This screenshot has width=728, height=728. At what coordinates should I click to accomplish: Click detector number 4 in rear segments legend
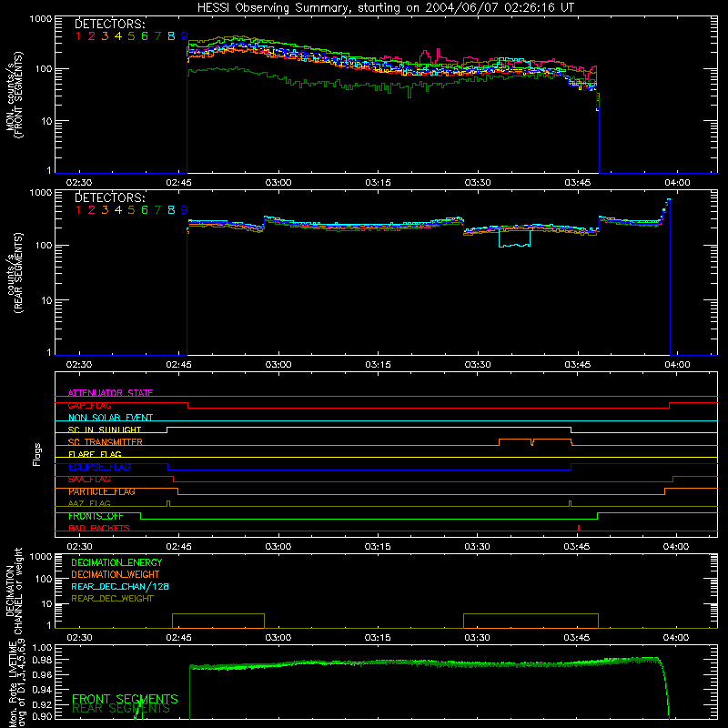118,210
